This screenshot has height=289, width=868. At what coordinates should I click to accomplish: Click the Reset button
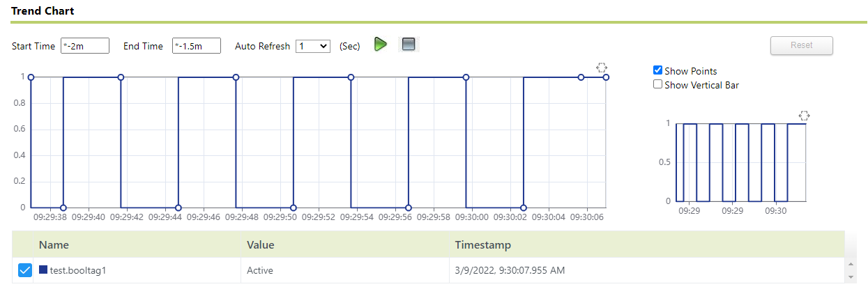point(801,45)
